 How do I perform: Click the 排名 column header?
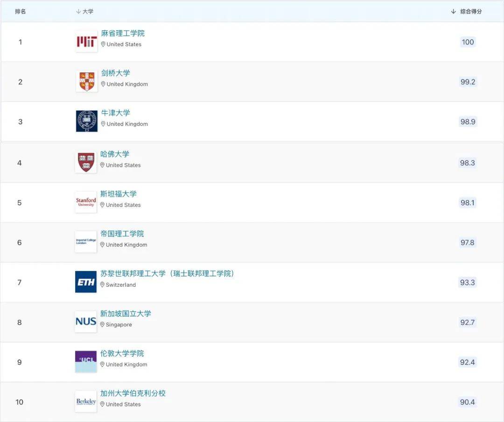tap(21, 11)
